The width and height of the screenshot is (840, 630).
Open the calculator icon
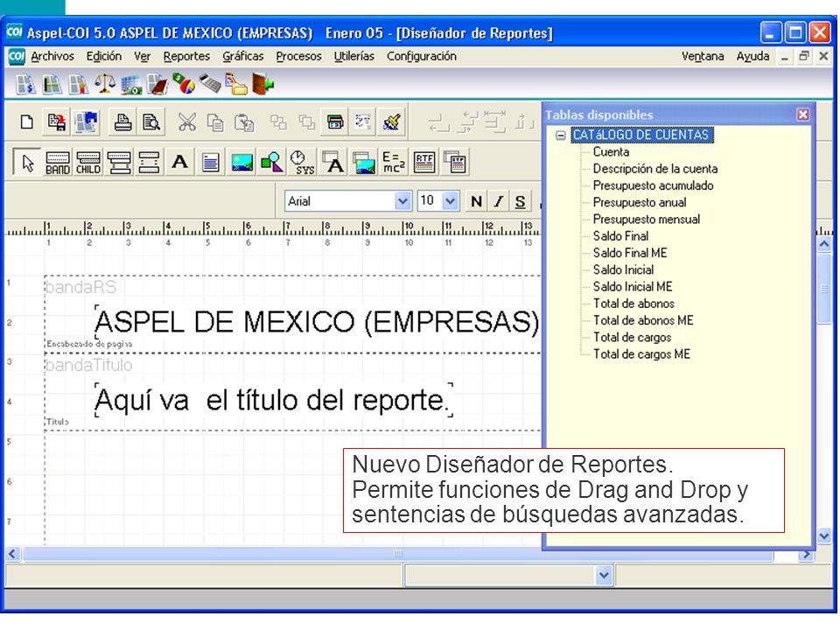click(210, 84)
